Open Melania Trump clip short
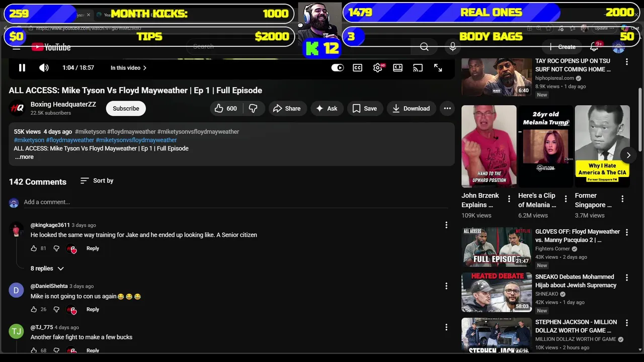Image resolution: width=644 pixels, height=362 pixels. (x=545, y=146)
